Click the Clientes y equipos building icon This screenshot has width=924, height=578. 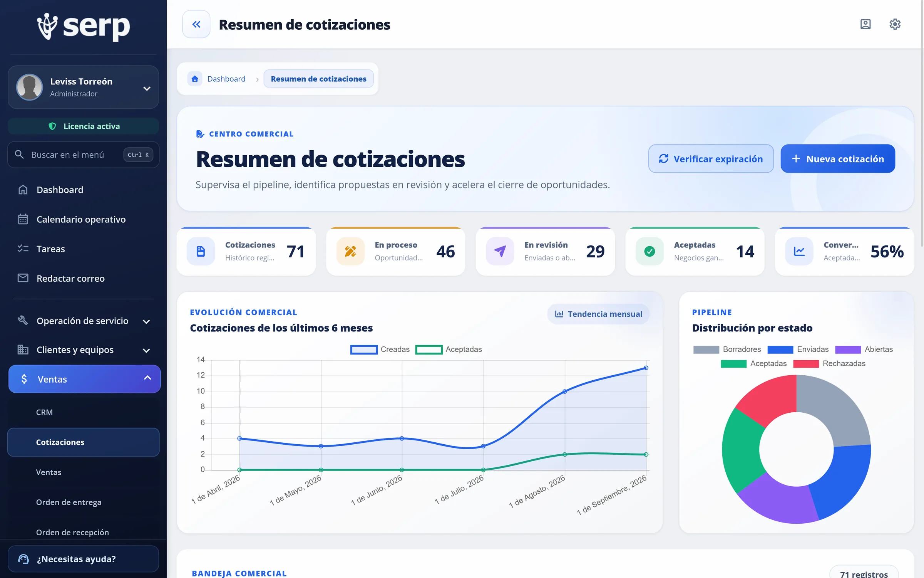pyautogui.click(x=23, y=349)
